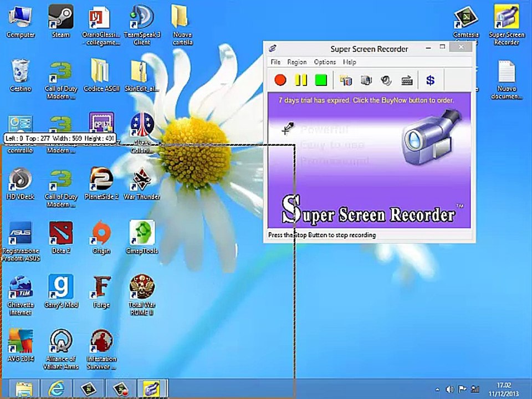Image resolution: width=532 pixels, height=399 pixels.
Task: Select the SkinEdit zip archive icon
Action: (142, 76)
